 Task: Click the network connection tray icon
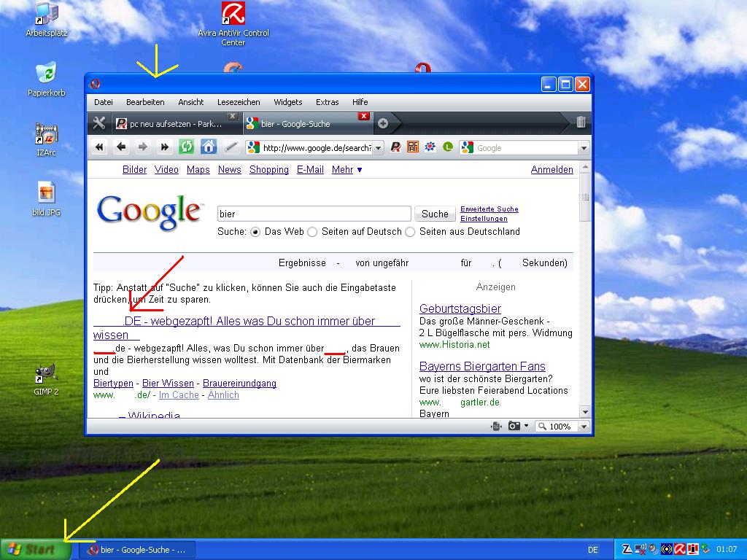point(640,549)
